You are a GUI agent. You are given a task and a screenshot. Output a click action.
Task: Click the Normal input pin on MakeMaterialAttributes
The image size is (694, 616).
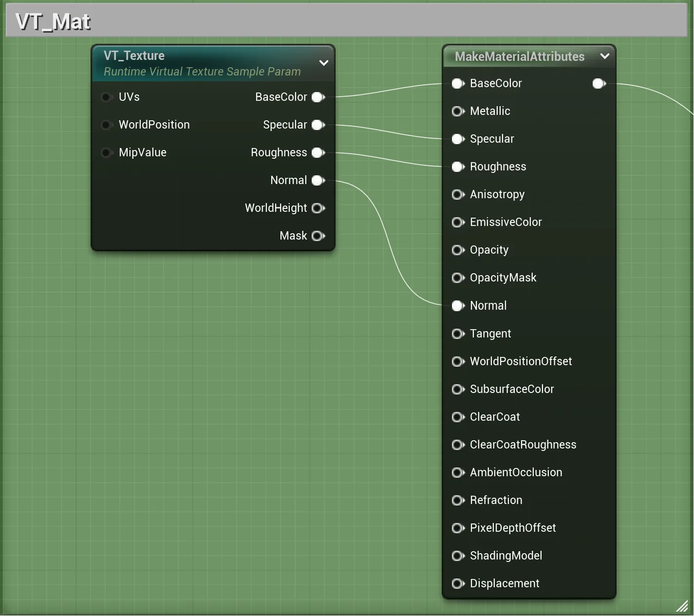click(458, 305)
